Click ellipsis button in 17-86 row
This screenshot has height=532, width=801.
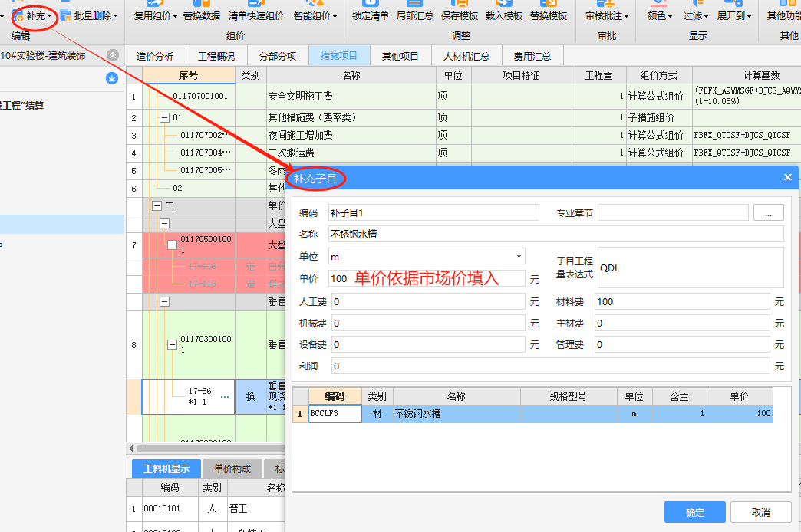[225, 397]
